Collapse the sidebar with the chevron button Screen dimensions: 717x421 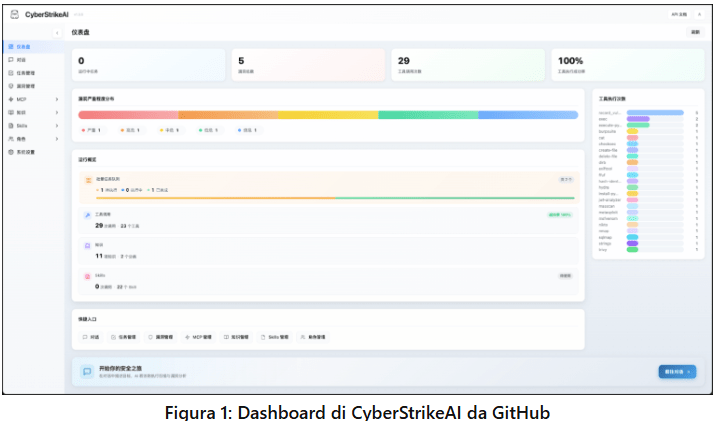tap(57, 33)
